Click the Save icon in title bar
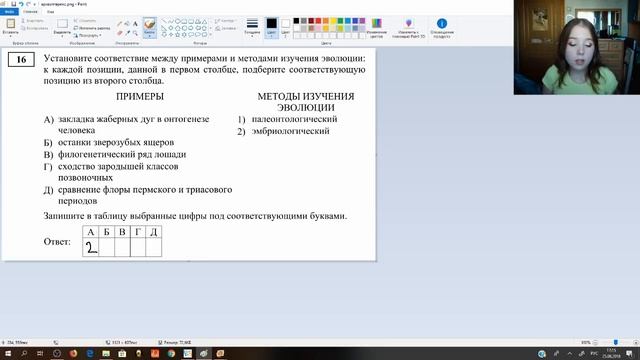 coord(13,4)
